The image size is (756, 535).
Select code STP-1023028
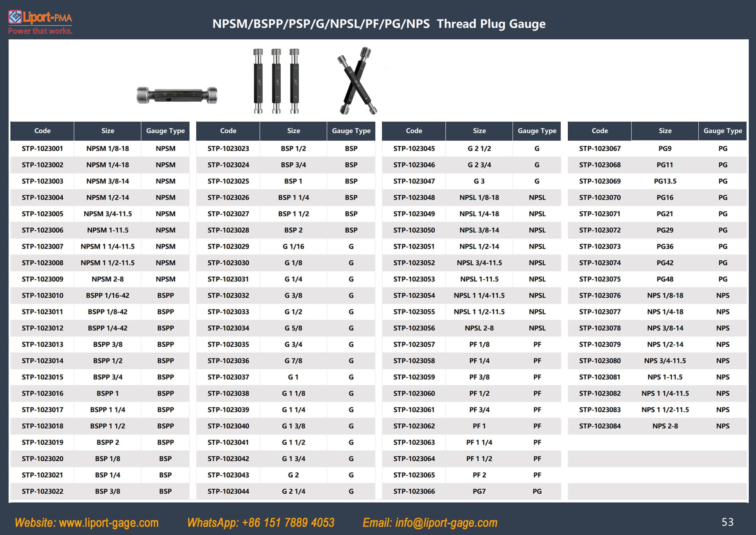point(228,230)
